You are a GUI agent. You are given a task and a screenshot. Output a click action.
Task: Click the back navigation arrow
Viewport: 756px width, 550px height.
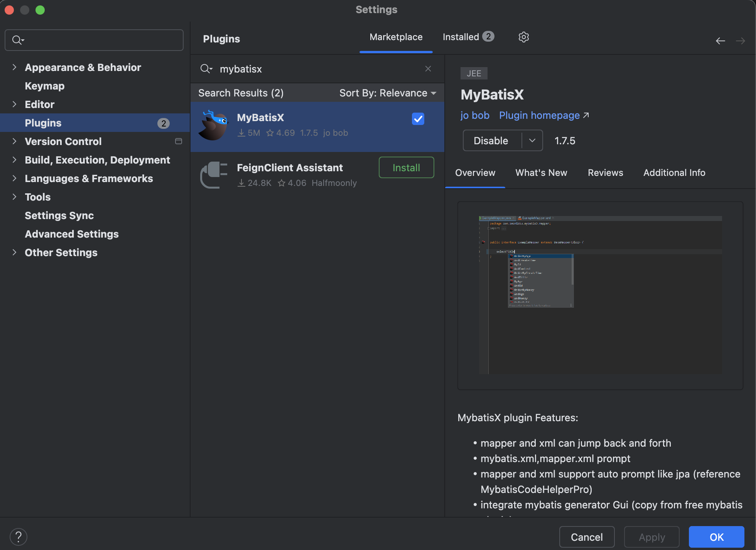tap(720, 41)
